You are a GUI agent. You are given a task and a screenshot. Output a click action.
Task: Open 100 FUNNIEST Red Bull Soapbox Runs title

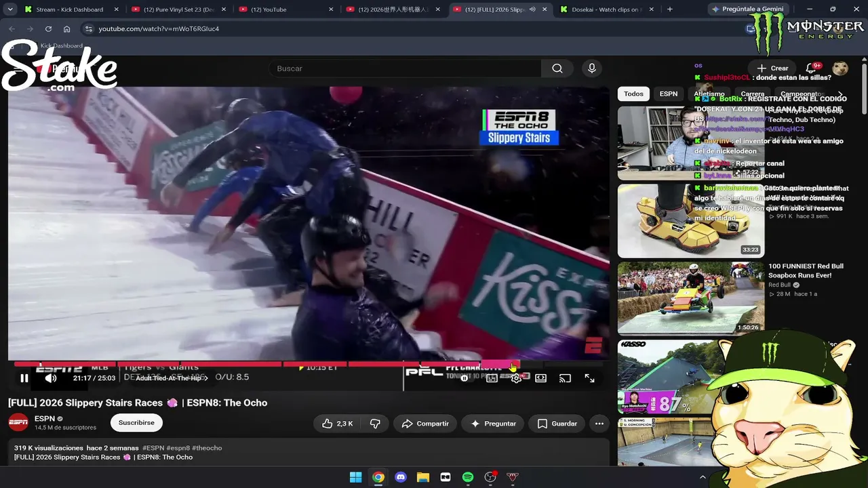tap(806, 270)
